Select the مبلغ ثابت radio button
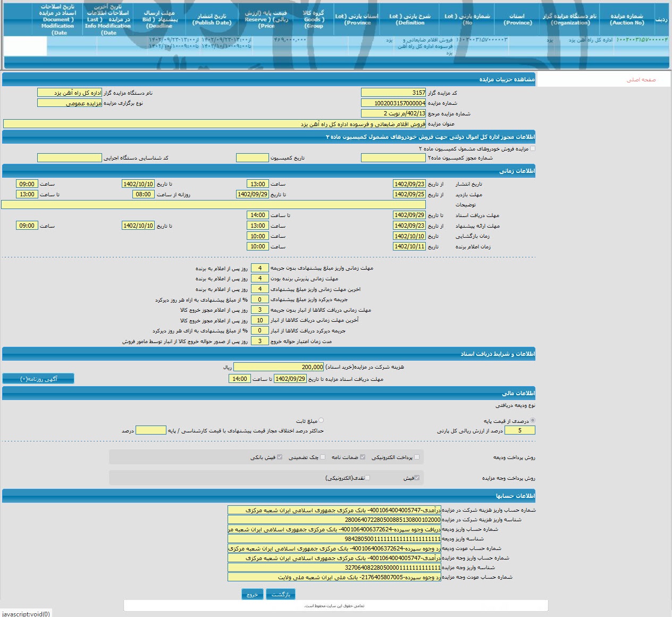 click(321, 420)
